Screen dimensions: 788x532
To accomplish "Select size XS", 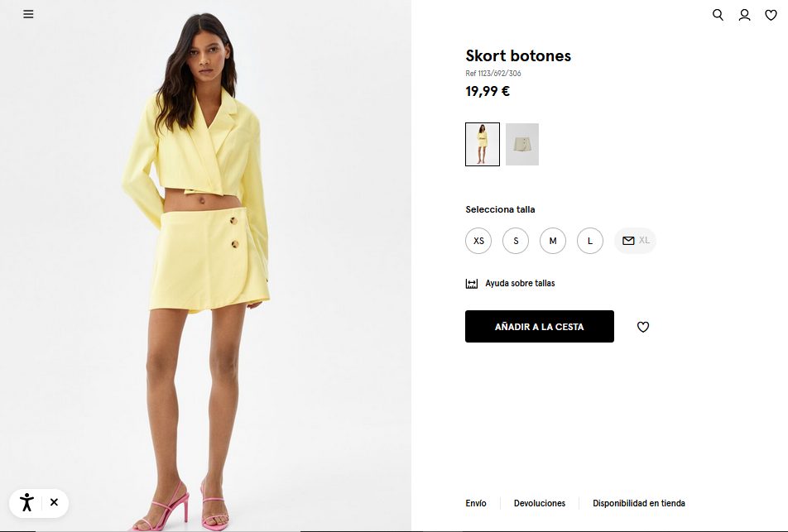I will point(478,241).
